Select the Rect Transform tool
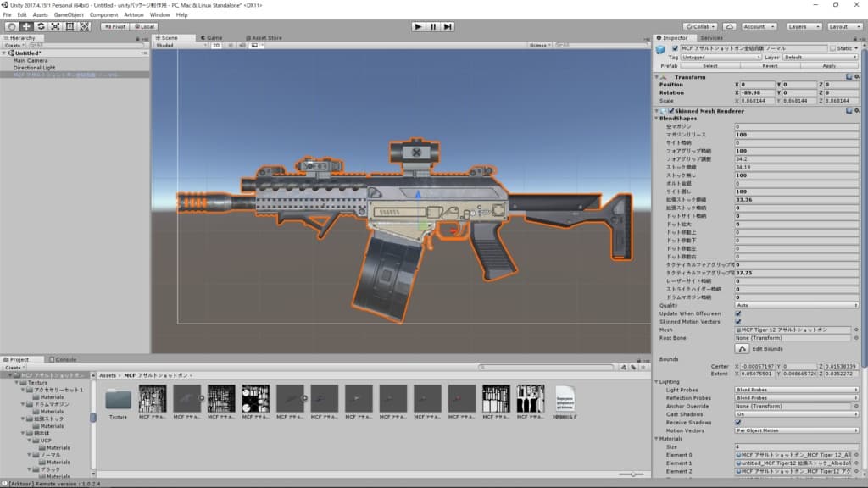Viewport: 868px width, 488px height. pyautogui.click(x=70, y=26)
